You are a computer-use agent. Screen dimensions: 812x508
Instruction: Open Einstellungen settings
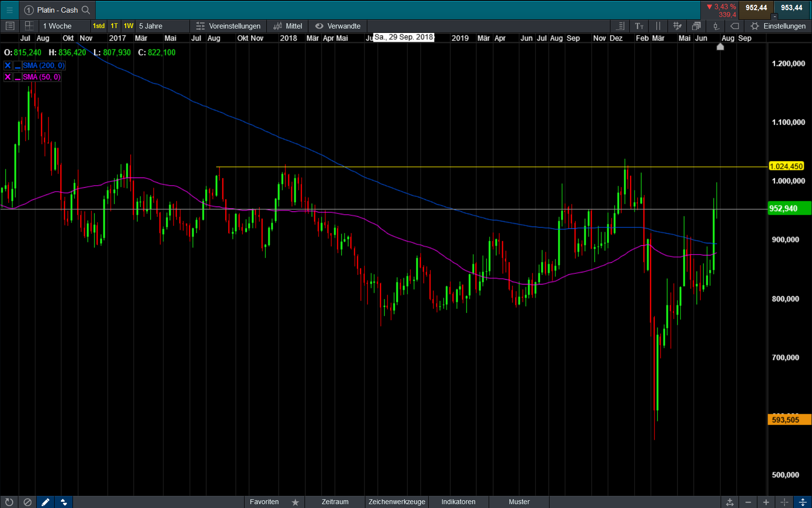778,26
